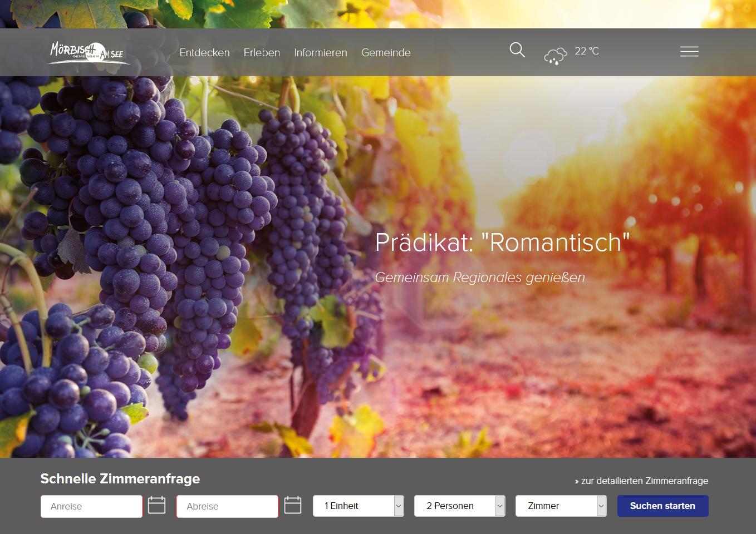The width and height of the screenshot is (756, 534).
Task: Open the Entdecken menu
Action: [204, 53]
